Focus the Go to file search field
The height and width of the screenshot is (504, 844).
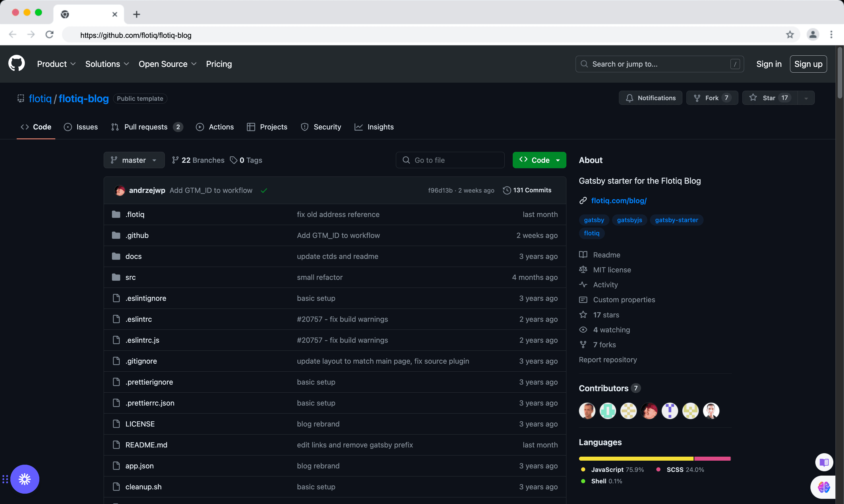(x=450, y=160)
